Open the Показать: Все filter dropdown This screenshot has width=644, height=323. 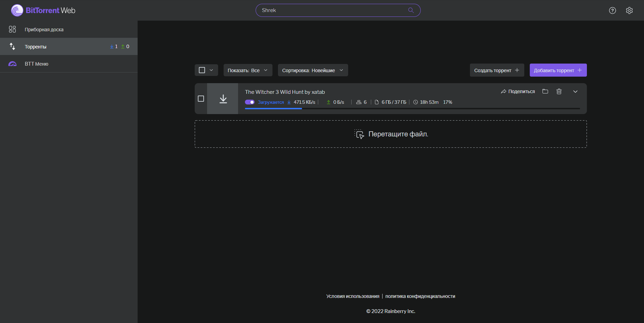point(248,70)
